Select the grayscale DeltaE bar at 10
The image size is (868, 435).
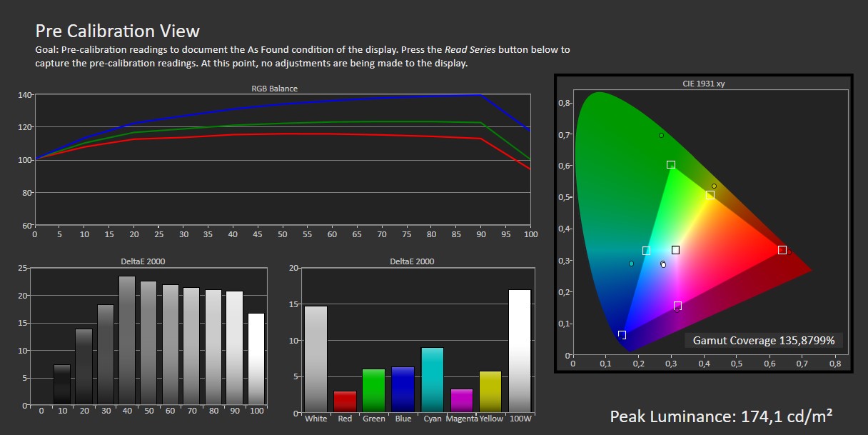62,385
